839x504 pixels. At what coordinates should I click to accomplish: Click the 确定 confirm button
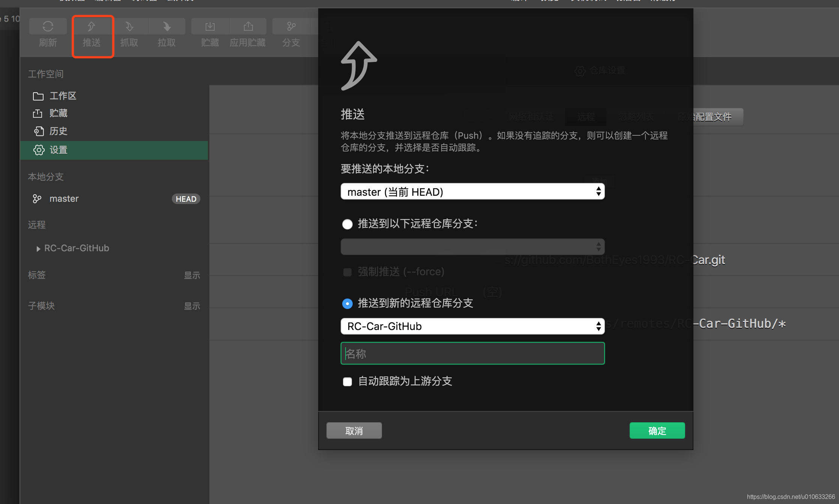tap(657, 430)
